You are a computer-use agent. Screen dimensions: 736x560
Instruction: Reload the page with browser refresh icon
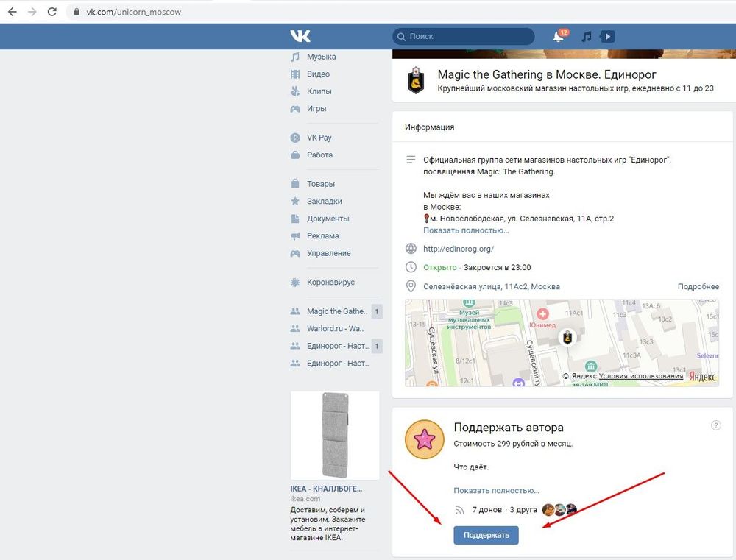tap(52, 12)
